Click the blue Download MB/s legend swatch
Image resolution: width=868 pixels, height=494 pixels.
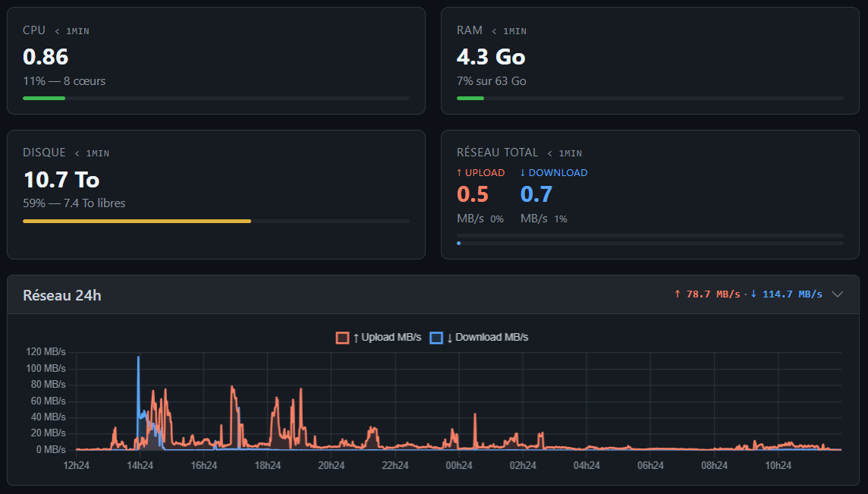tap(436, 337)
